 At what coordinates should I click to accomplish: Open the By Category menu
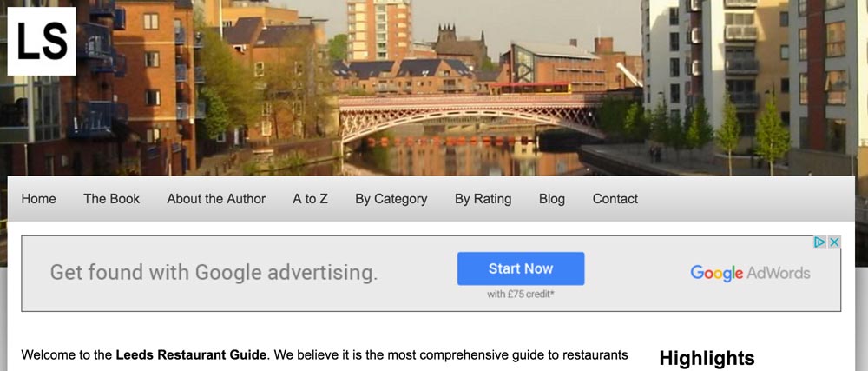(x=391, y=199)
